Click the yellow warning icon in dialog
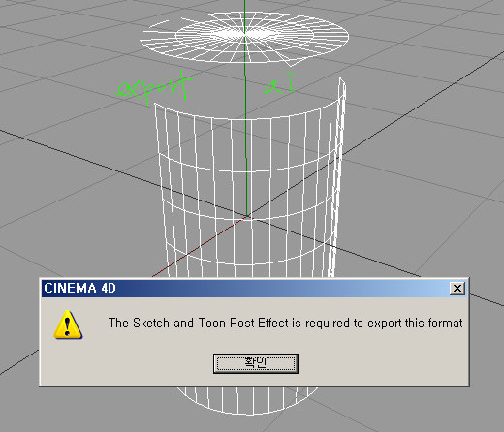The height and width of the screenshot is (432, 504). coord(68,324)
